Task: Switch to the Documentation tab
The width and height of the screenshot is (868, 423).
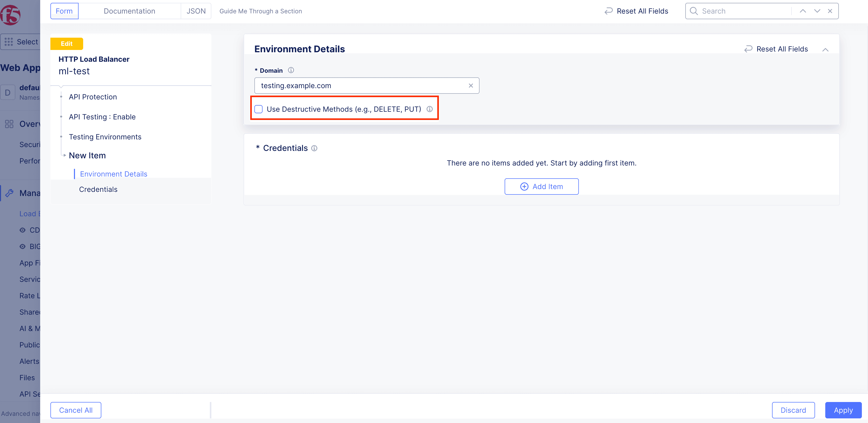Action: (x=129, y=11)
